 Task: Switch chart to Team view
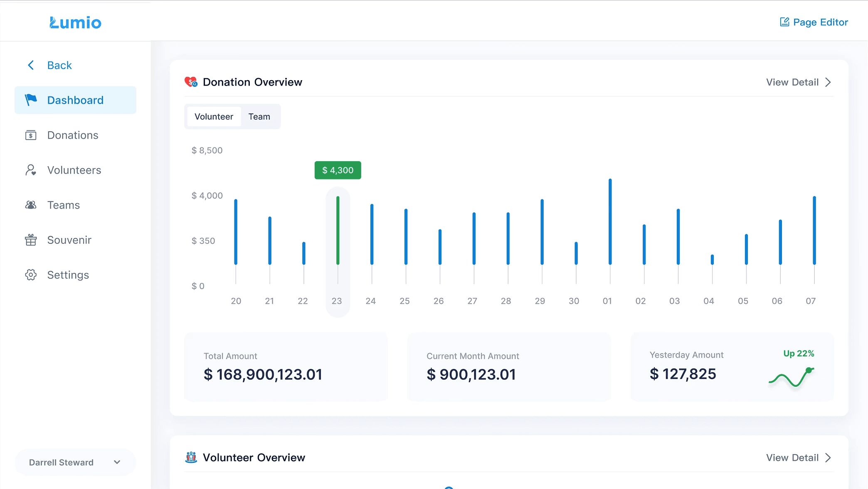coord(259,117)
